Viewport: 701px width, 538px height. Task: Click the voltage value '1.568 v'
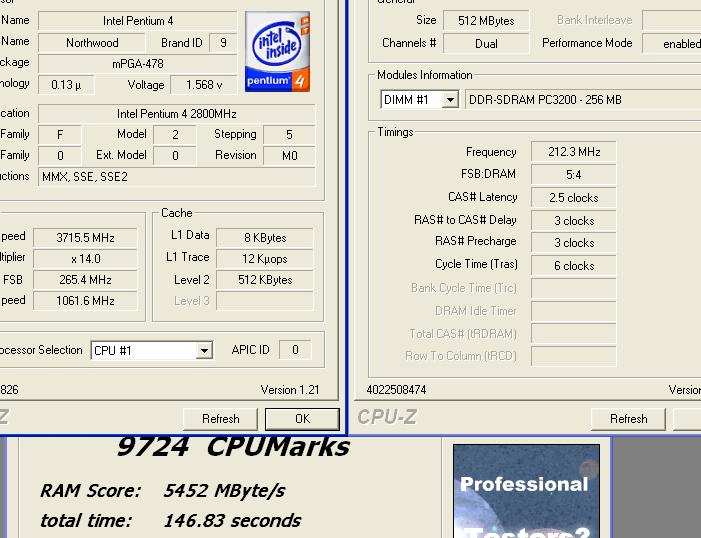[204, 85]
